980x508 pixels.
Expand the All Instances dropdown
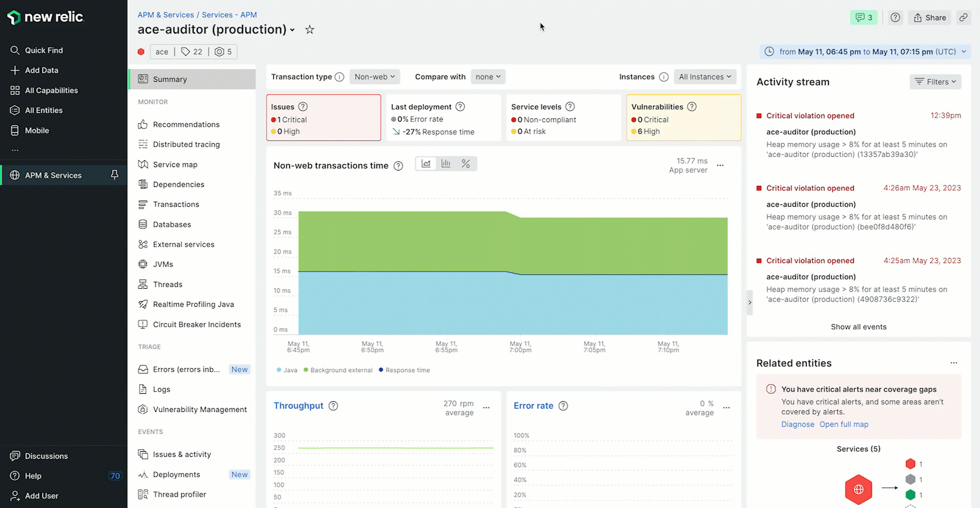(x=705, y=77)
